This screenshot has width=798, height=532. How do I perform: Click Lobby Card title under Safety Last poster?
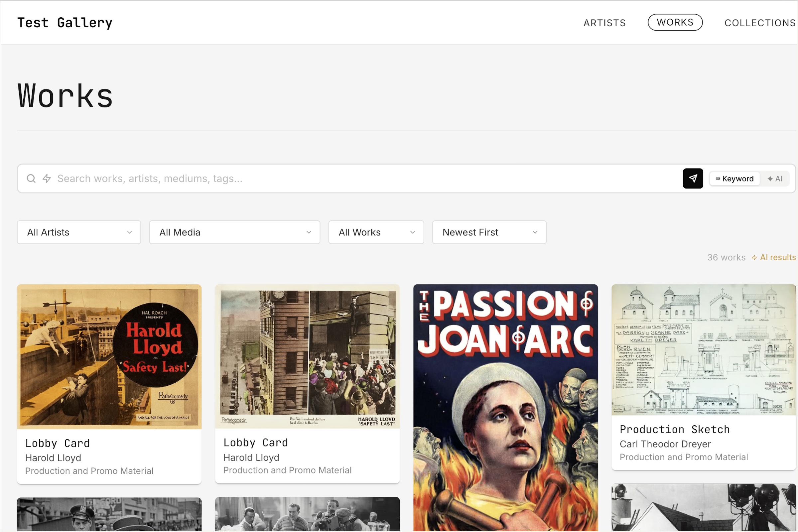pyautogui.click(x=57, y=443)
